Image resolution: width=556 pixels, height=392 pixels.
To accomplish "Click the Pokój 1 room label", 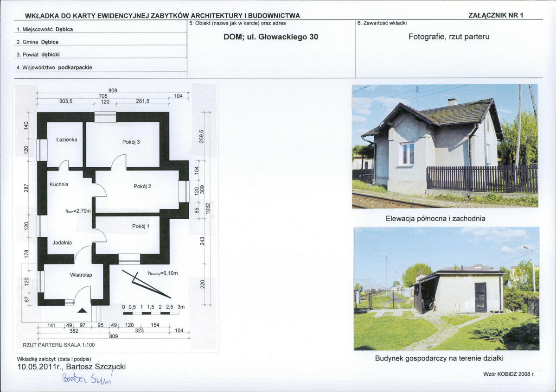I will 141,226.
